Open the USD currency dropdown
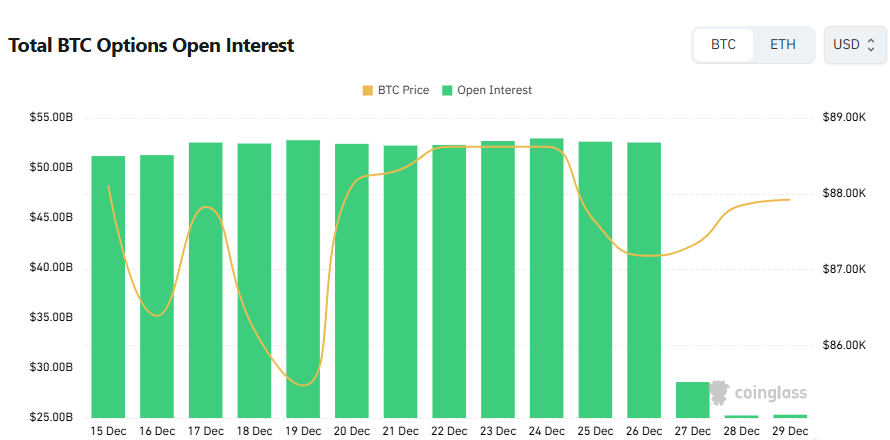The image size is (890, 440). 854,45
